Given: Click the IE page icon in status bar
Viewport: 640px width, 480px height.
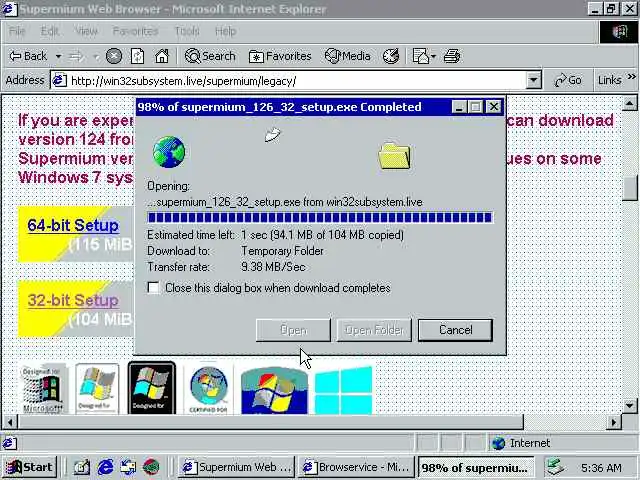Looking at the screenshot, I should (x=9, y=443).
